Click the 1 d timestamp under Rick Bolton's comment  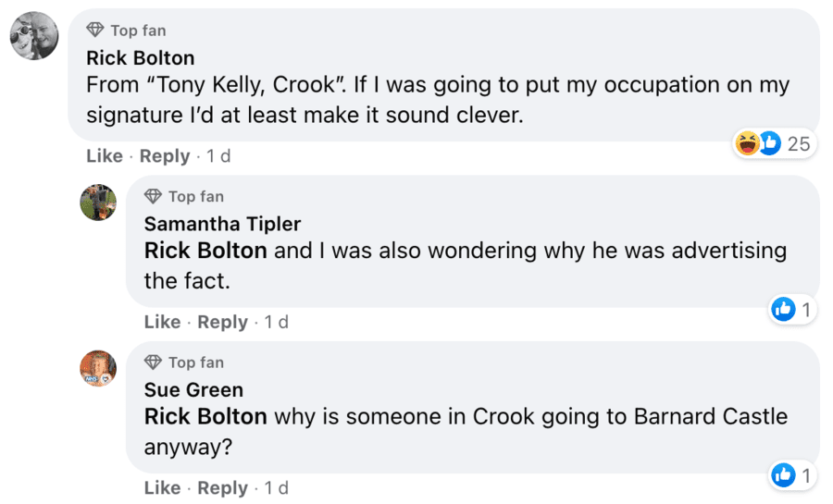pyautogui.click(x=218, y=156)
